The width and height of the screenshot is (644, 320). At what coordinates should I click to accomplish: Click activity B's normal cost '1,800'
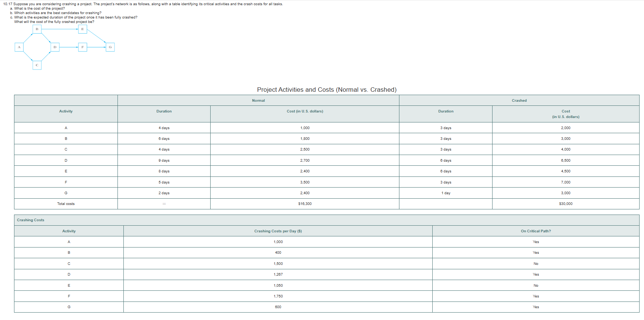pyautogui.click(x=305, y=139)
